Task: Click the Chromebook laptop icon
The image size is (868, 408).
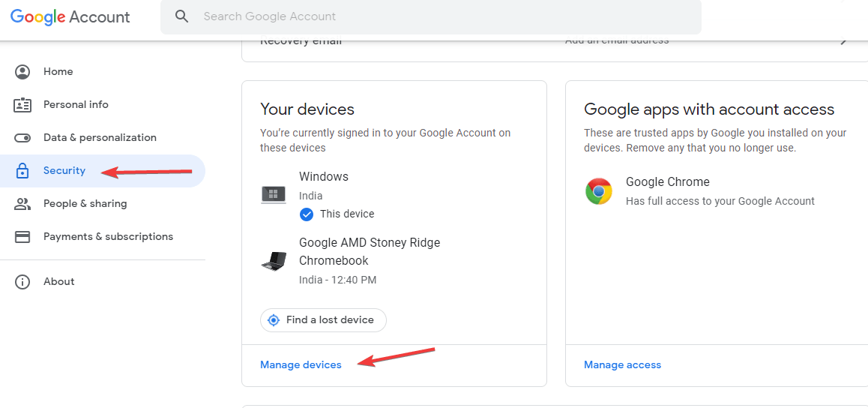Action: pyautogui.click(x=274, y=261)
